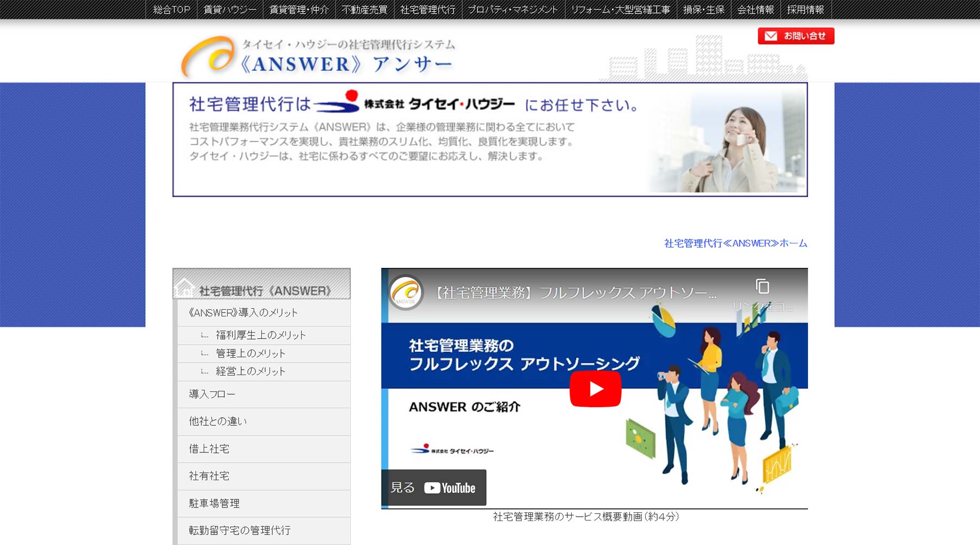Open the 損保・生保 menu item
This screenshot has height=545, width=980.
pyautogui.click(x=703, y=10)
